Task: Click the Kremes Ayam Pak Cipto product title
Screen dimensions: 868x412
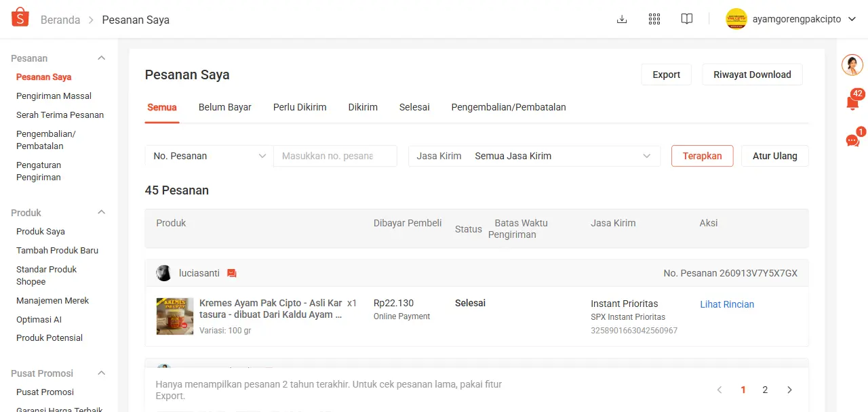Action: [271, 309]
